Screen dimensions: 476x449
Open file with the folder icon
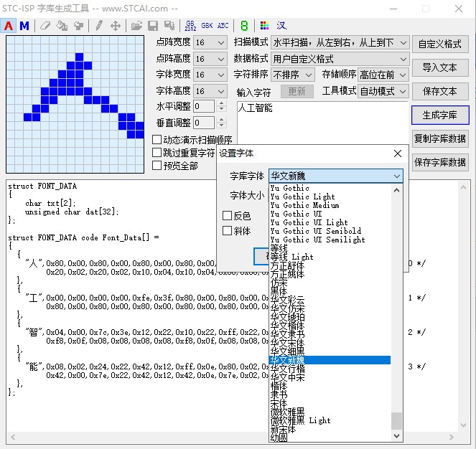(x=136, y=26)
